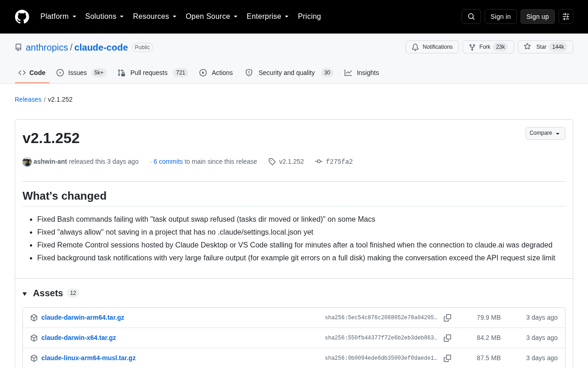Switch to the Issues tab
Screen dimensions: 588x368
(81, 73)
